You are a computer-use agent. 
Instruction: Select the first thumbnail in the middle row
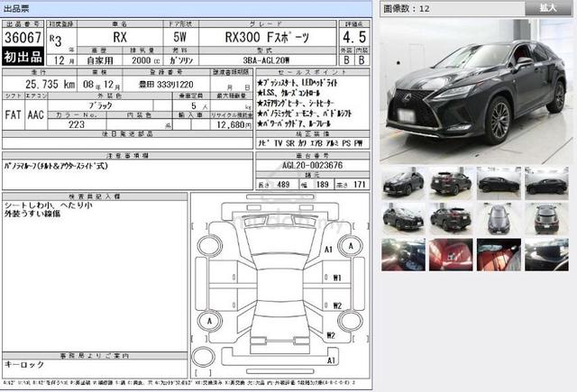tap(403, 218)
